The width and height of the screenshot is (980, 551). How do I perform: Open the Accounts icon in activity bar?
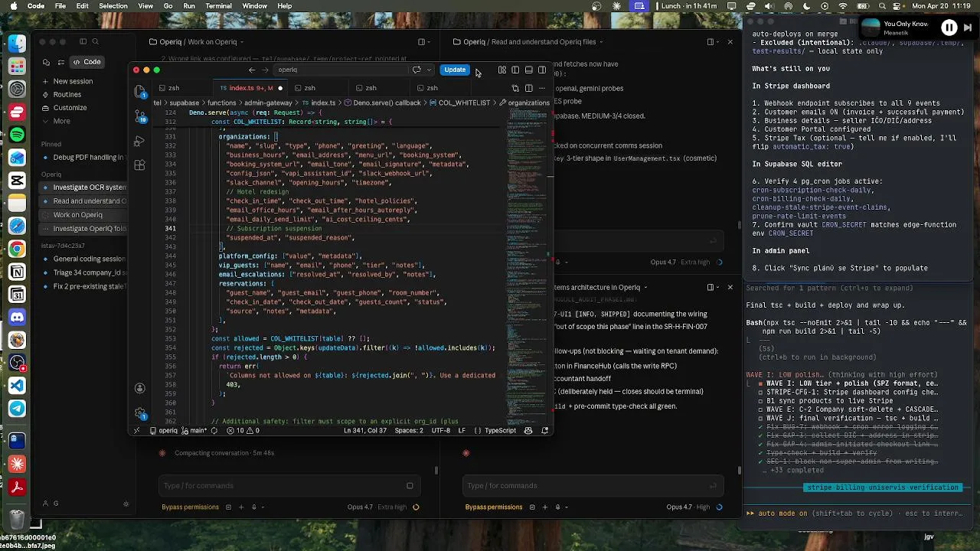[x=140, y=388]
